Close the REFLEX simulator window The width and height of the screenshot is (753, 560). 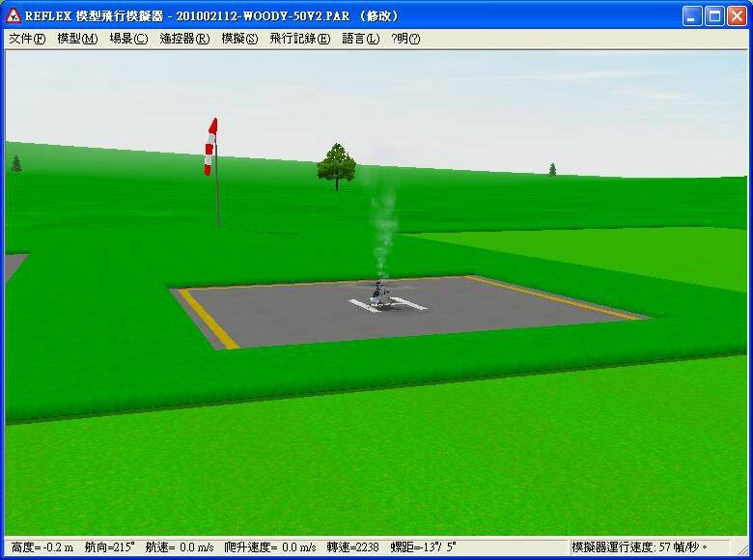737,16
